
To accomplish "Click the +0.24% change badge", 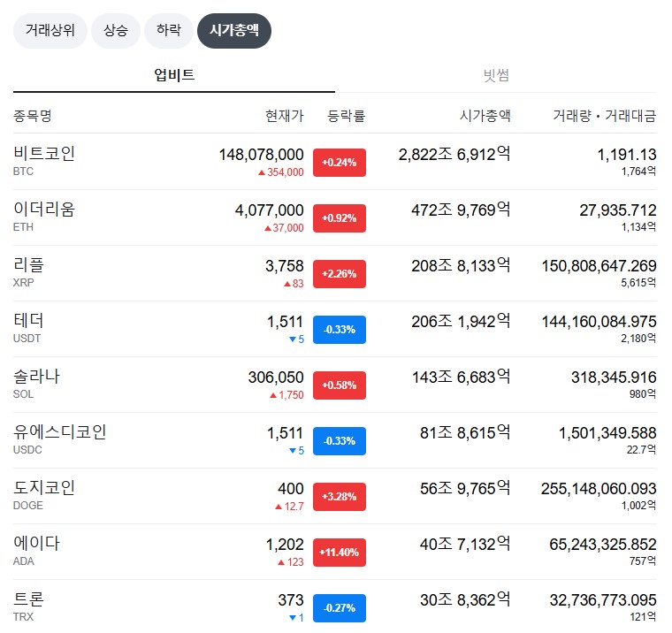I will [340, 163].
